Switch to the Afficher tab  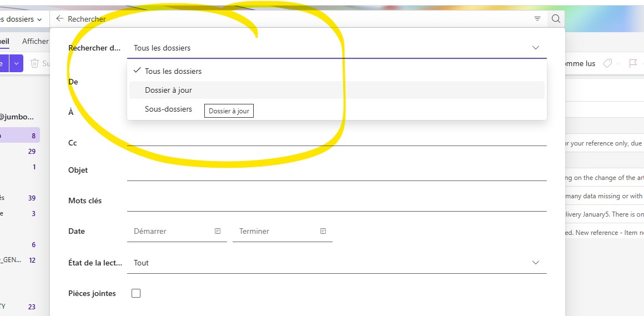(x=36, y=41)
